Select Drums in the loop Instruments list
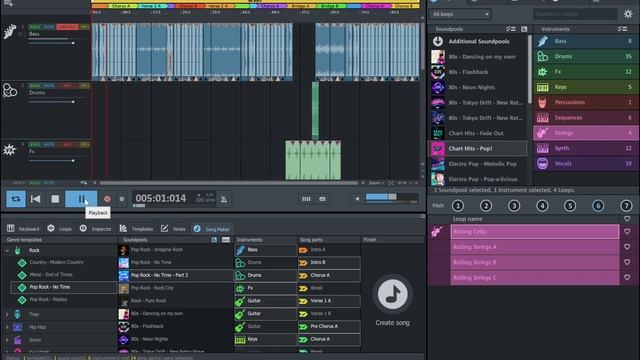640x360 pixels. click(x=586, y=56)
